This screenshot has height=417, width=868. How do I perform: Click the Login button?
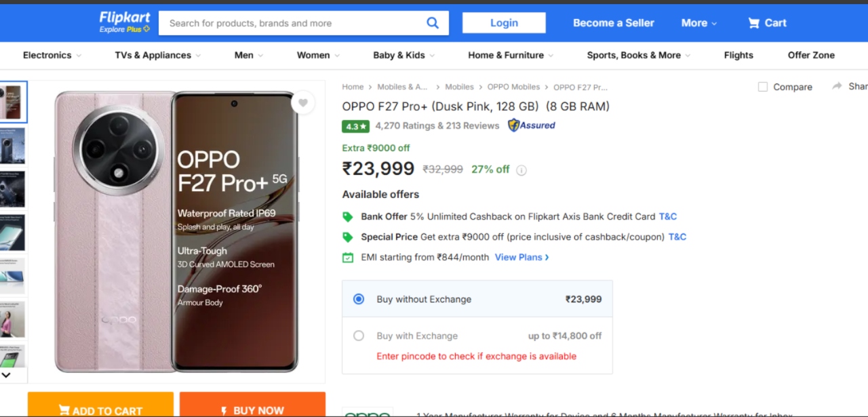point(504,23)
